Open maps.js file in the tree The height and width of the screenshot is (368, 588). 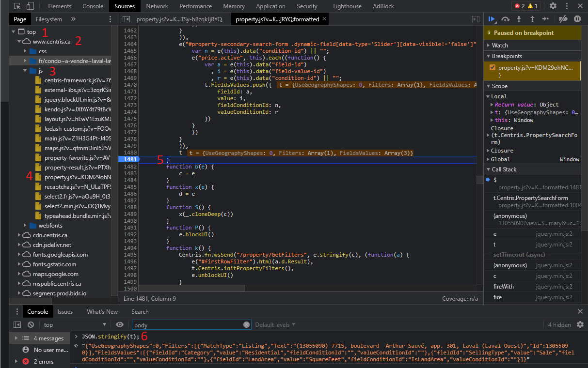[78, 148]
